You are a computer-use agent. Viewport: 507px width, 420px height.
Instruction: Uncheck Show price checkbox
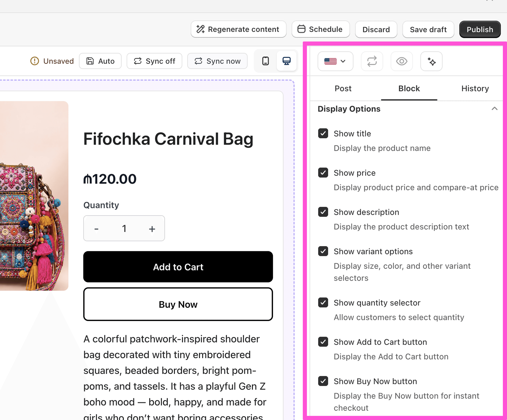[x=323, y=173]
